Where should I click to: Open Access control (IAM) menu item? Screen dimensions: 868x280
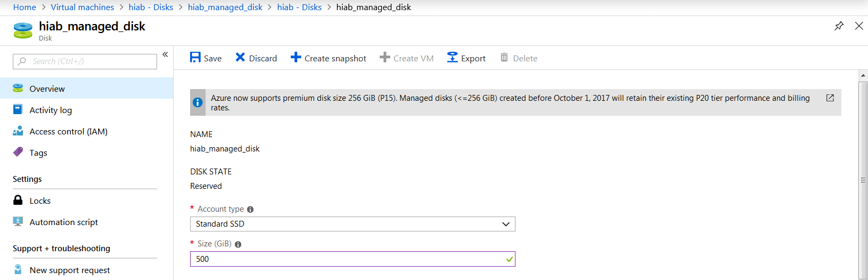click(86, 131)
